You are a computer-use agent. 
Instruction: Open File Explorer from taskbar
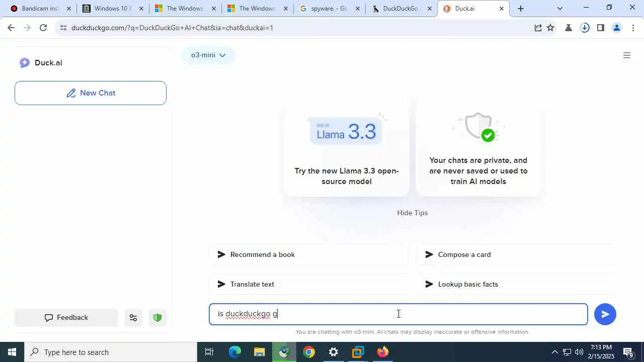[x=259, y=352]
